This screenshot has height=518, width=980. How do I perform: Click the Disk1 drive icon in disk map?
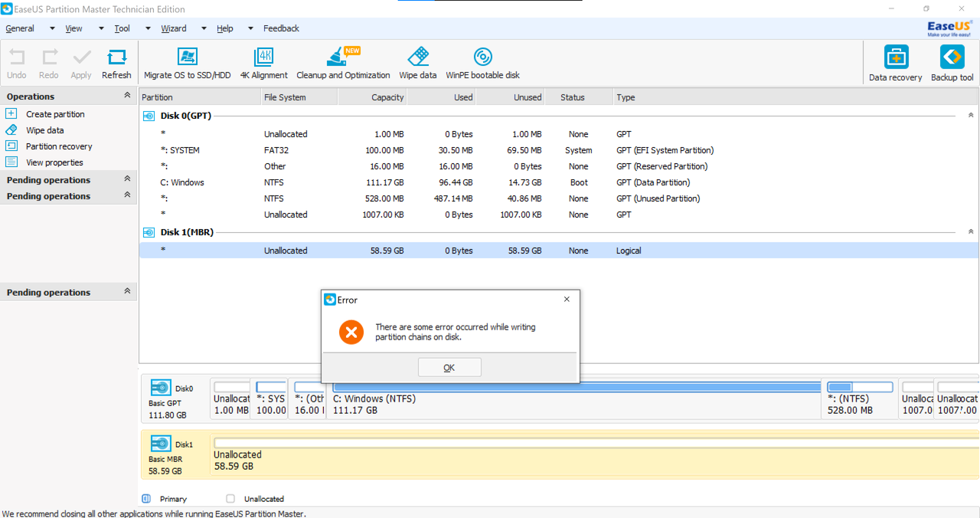pyautogui.click(x=161, y=444)
